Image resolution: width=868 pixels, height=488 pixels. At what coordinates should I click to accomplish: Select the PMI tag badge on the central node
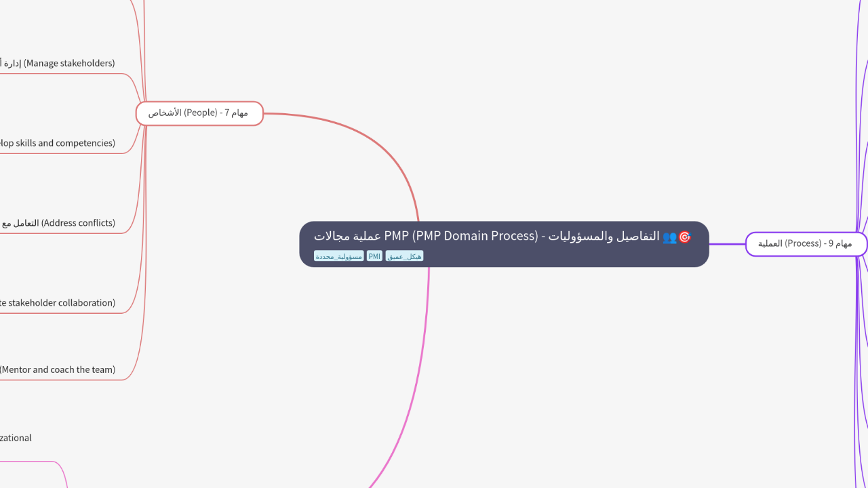coord(374,256)
